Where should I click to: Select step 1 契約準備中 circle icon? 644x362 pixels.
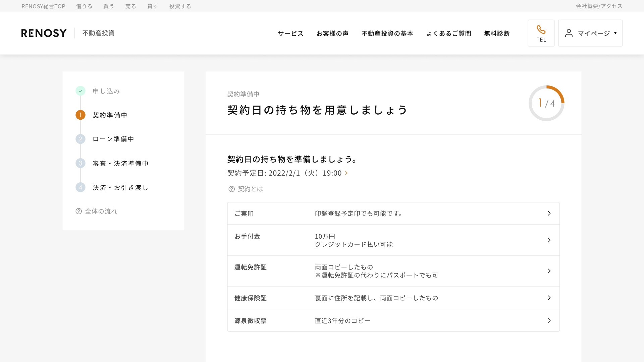click(80, 115)
